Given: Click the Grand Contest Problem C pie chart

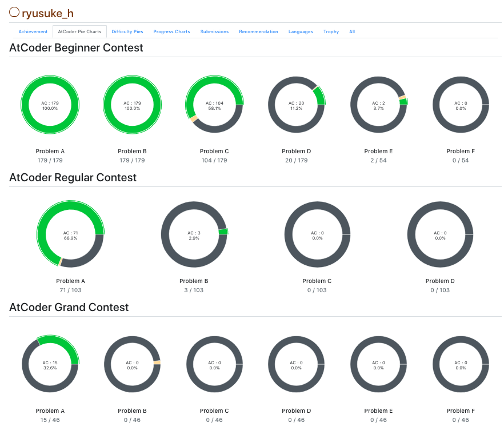Looking at the screenshot, I should (214, 364).
